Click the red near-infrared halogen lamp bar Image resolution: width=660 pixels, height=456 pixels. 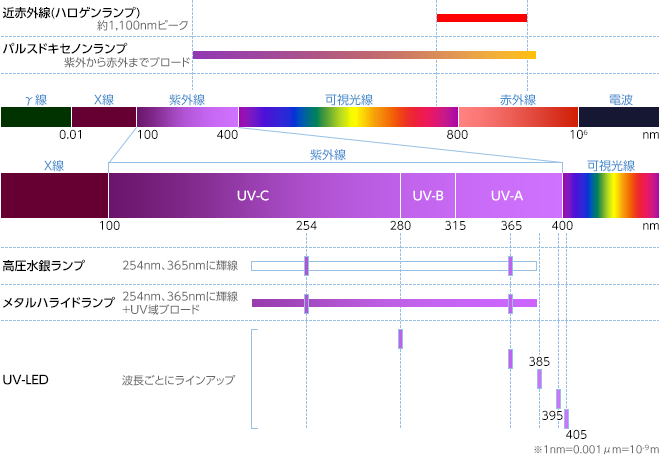[x=481, y=18]
